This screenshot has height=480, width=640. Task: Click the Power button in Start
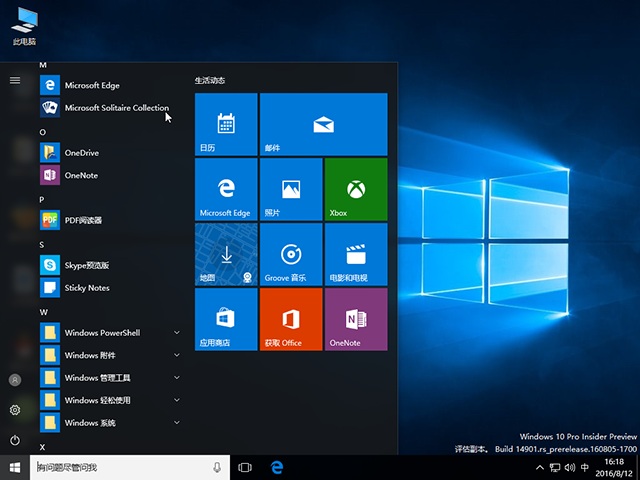click(15, 440)
